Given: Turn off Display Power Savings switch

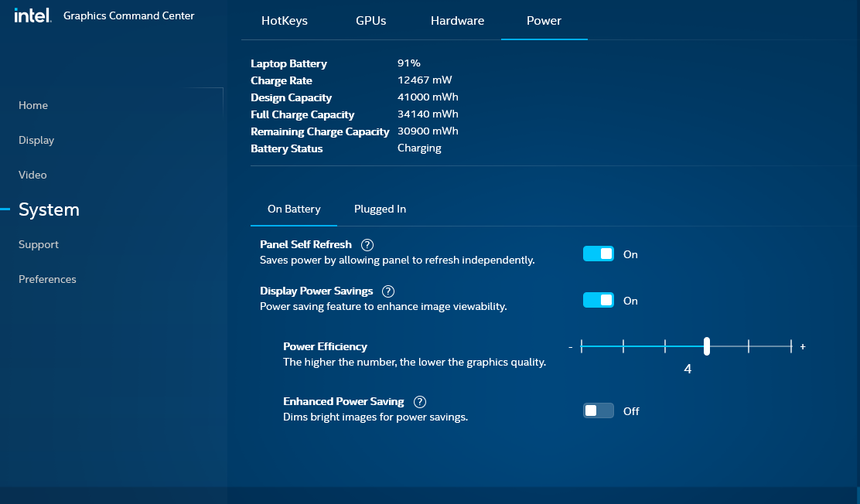Looking at the screenshot, I should 598,300.
